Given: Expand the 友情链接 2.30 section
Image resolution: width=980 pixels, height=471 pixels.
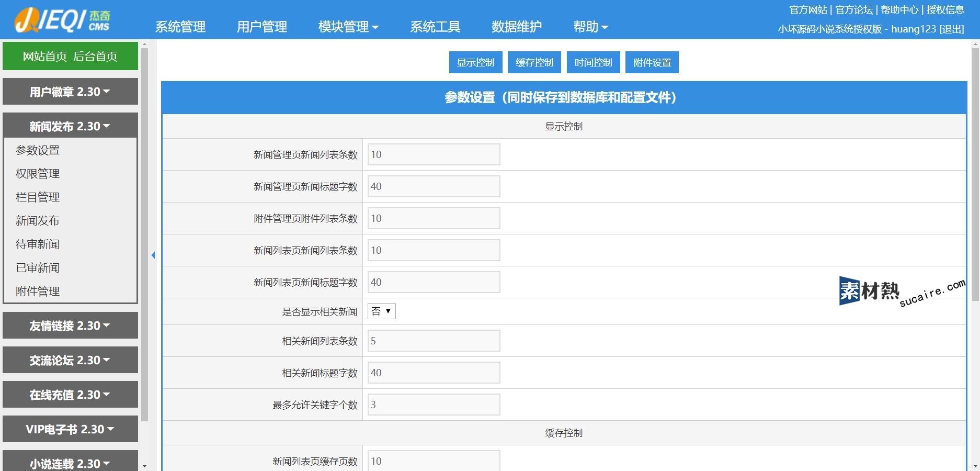Looking at the screenshot, I should pyautogui.click(x=70, y=326).
